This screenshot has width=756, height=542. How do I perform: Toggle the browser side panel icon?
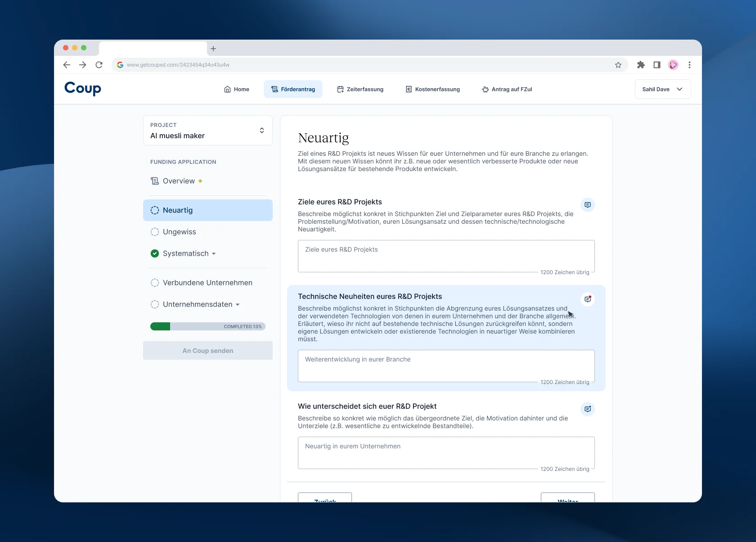point(657,65)
